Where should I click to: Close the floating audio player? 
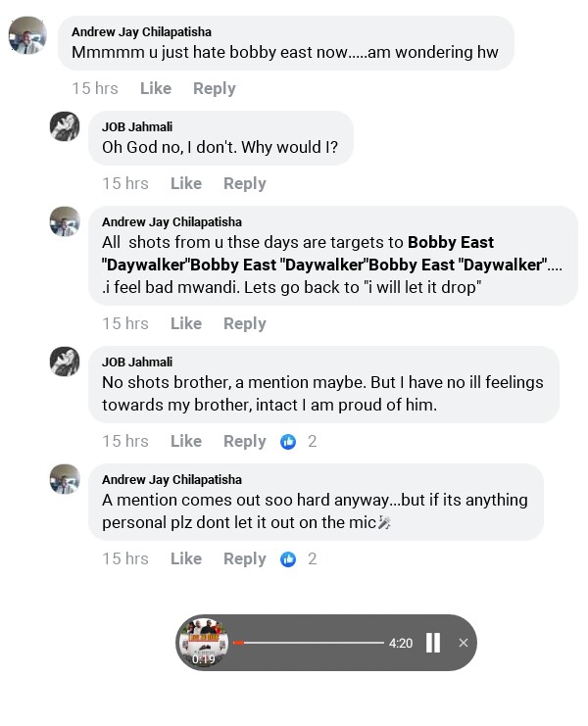click(464, 643)
